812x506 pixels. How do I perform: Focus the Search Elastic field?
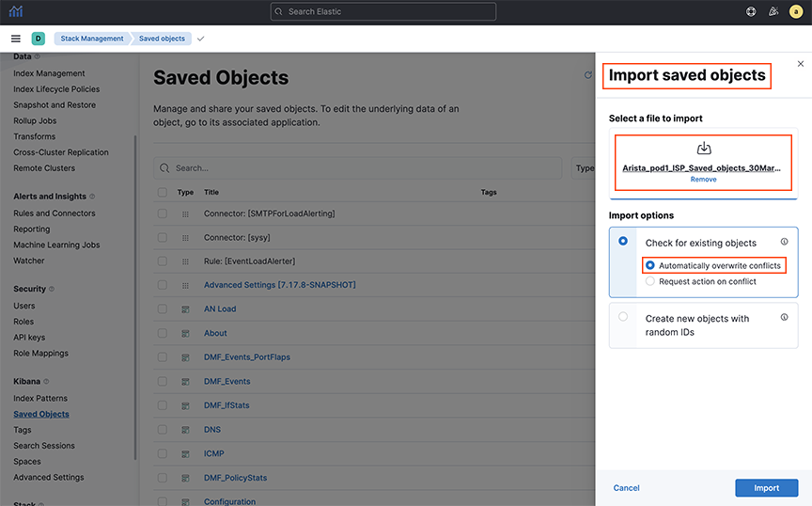coord(383,11)
